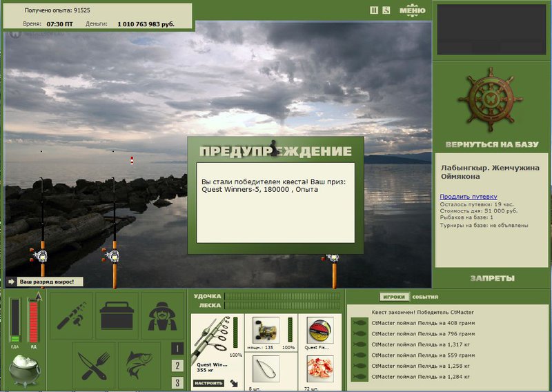Click the Quest Fis... line spool thumbnail
The image size is (552, 392).
pyautogui.click(x=320, y=330)
